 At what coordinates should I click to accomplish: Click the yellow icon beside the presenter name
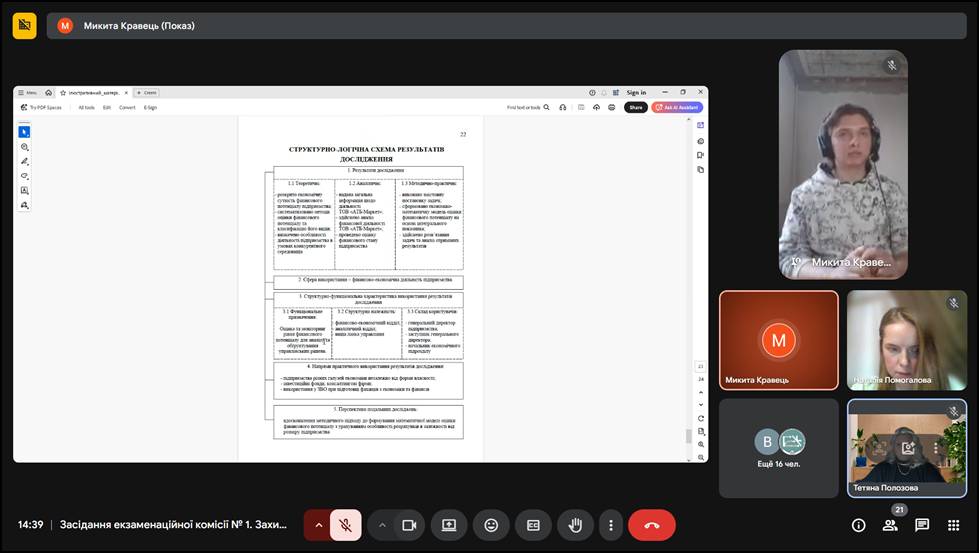24,25
